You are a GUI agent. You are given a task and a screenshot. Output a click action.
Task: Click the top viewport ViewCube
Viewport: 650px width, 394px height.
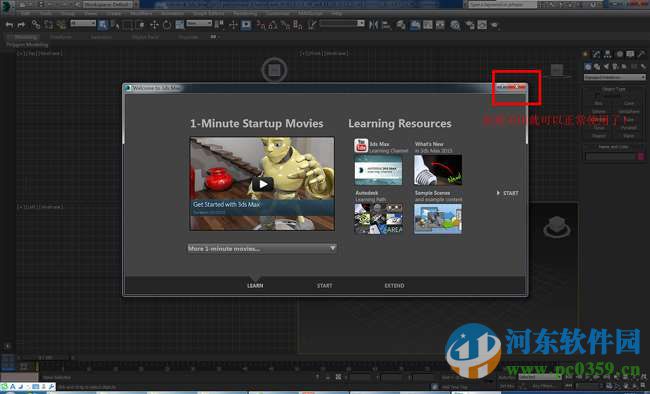(274, 70)
